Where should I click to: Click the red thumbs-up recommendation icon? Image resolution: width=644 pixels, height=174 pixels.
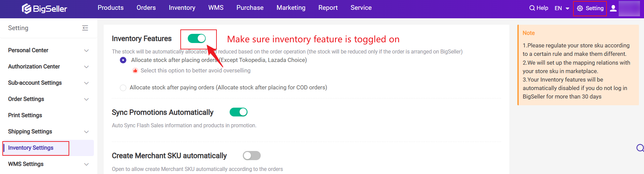point(135,71)
